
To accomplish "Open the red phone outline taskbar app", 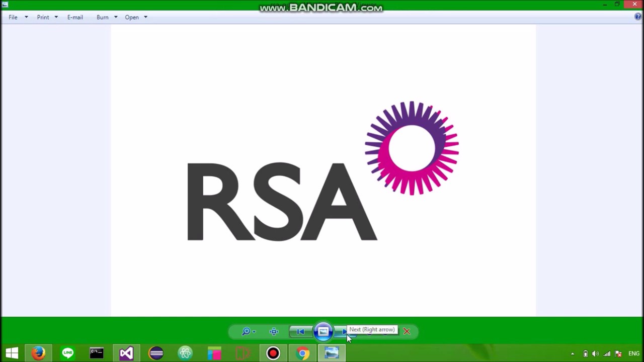I will pos(244,353).
